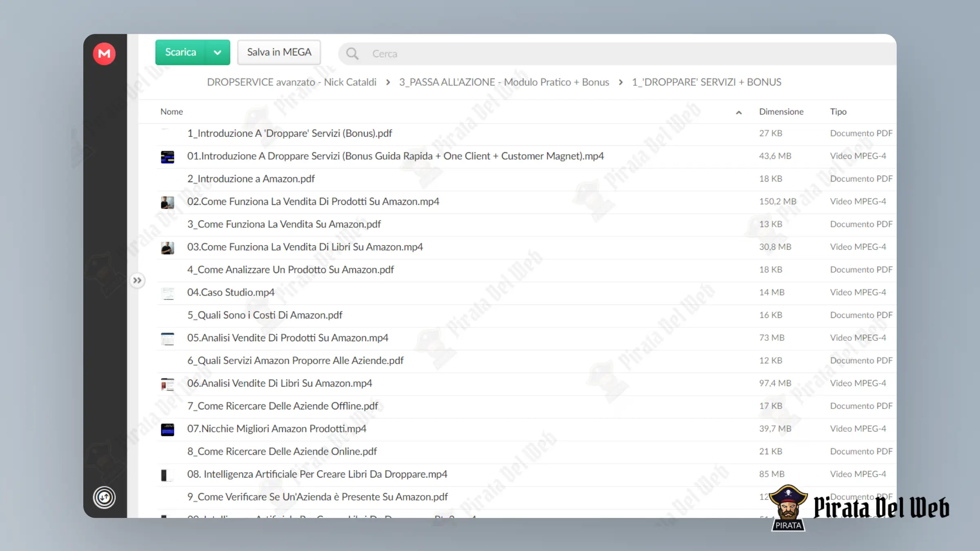Select 02.Come Funziona La Vendita Di Prodotti Su Amazon.mp4
980x551 pixels.
click(313, 202)
